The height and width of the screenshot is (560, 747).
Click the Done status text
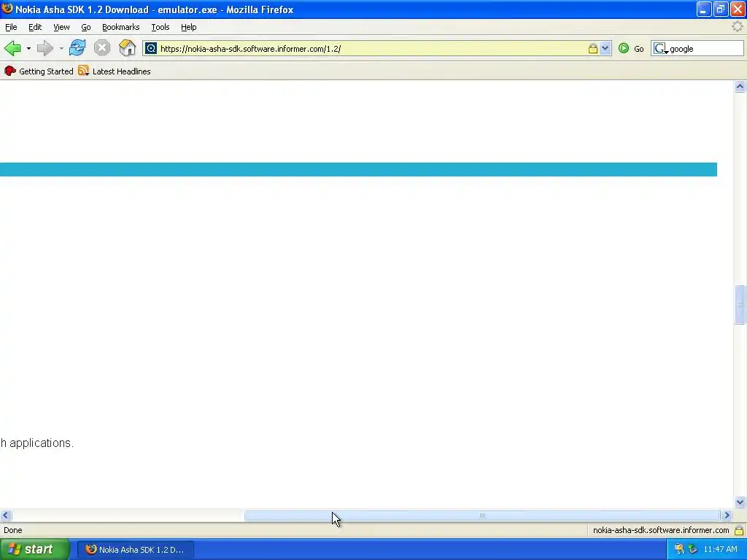point(13,530)
